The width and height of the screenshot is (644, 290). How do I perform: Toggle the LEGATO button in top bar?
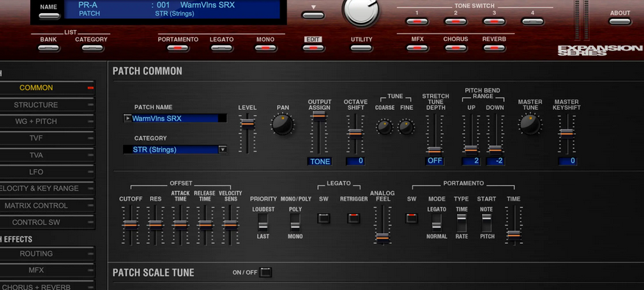click(x=222, y=48)
